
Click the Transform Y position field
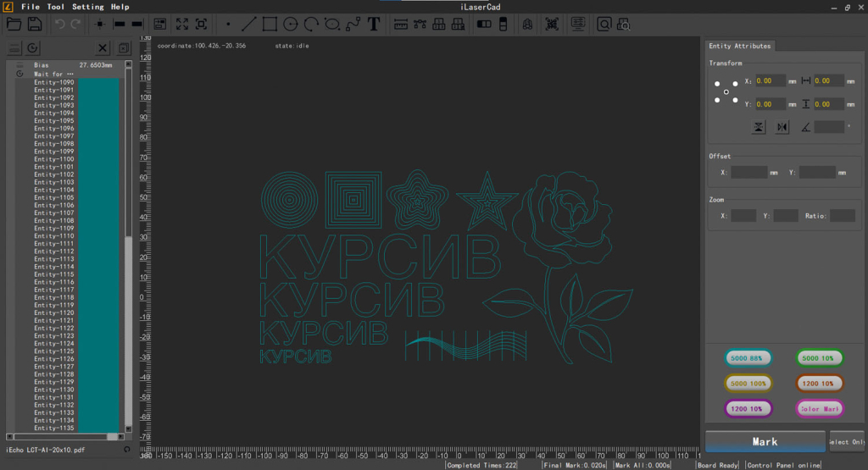[771, 104]
